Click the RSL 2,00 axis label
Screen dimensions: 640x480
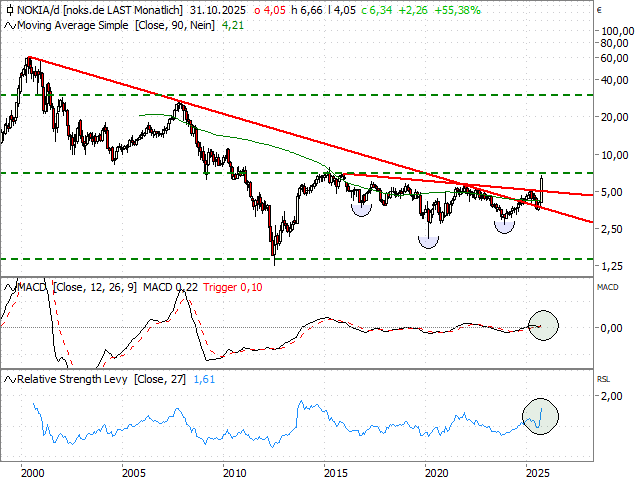[611, 396]
